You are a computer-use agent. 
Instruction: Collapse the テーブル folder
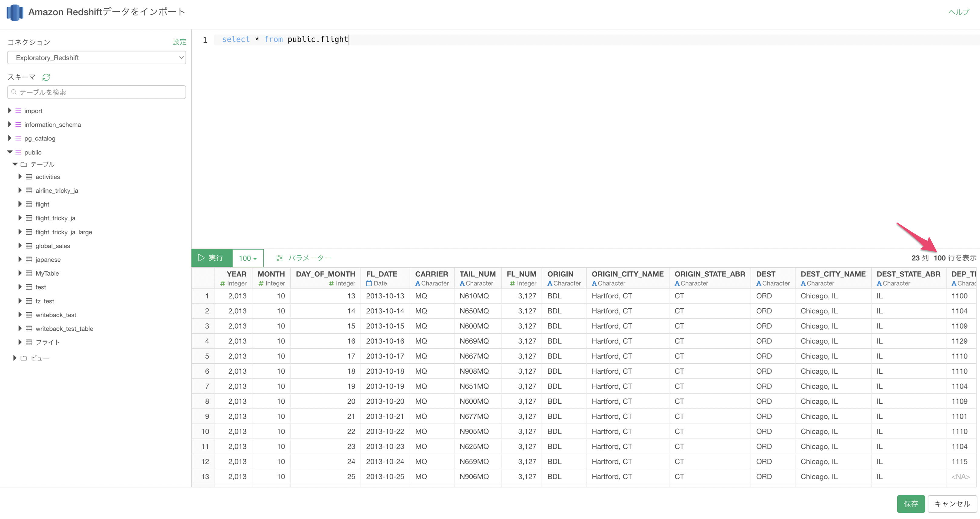15,164
